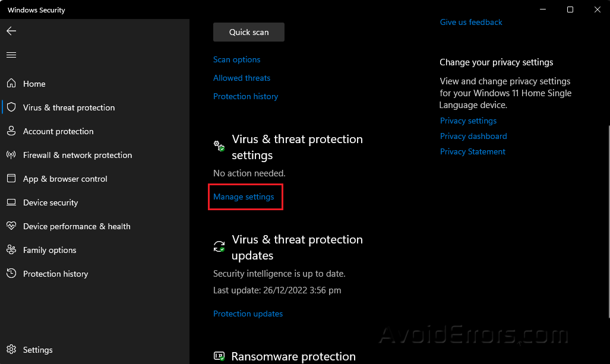610x364 pixels.
Task: Select Virus & threat protection in the sidebar
Action: coord(69,107)
